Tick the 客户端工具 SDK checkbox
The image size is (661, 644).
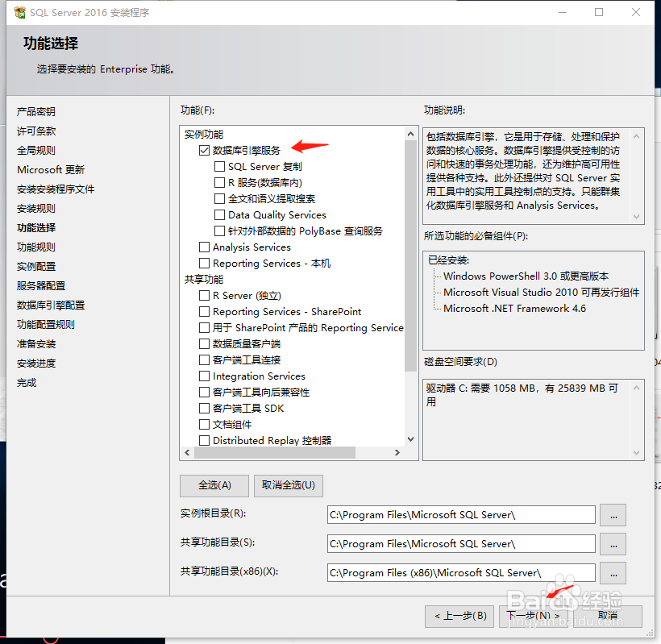click(205, 408)
